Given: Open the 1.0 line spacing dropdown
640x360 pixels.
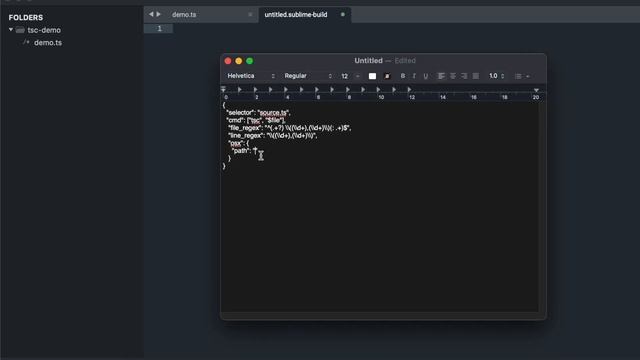Looking at the screenshot, I should pos(497,76).
